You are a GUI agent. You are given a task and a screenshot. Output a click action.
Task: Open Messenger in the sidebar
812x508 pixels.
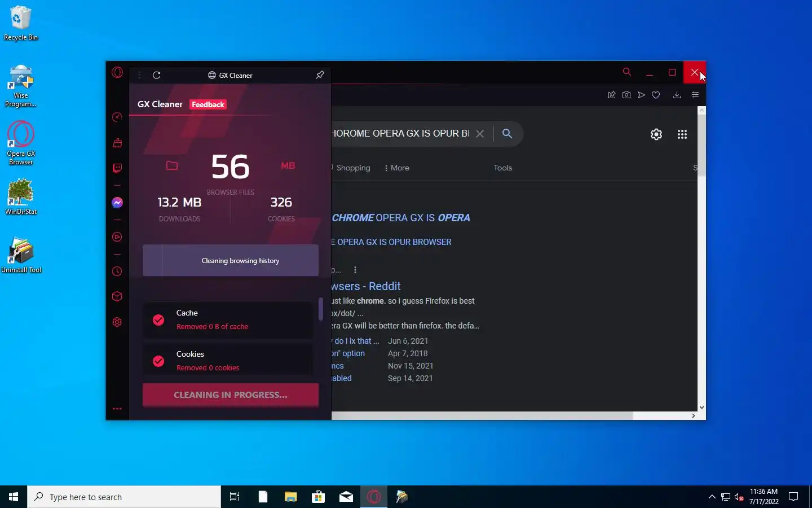[x=117, y=203]
